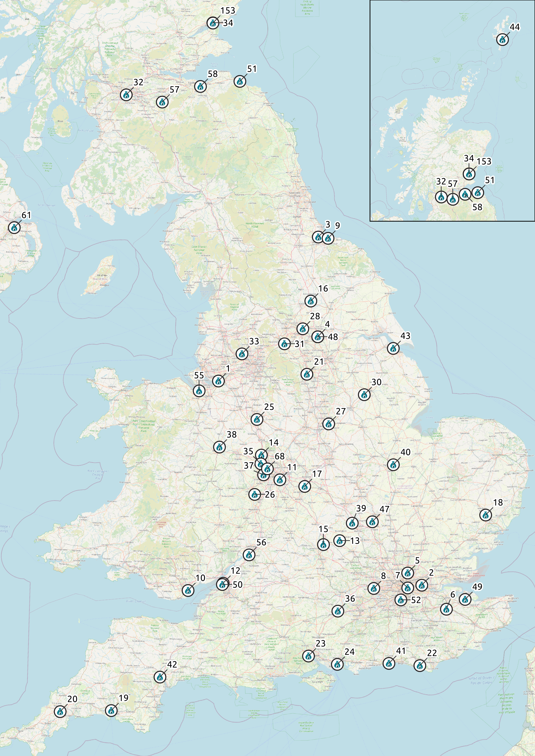Select marker 32 on main map
This screenshot has width=535, height=756.
click(x=126, y=94)
